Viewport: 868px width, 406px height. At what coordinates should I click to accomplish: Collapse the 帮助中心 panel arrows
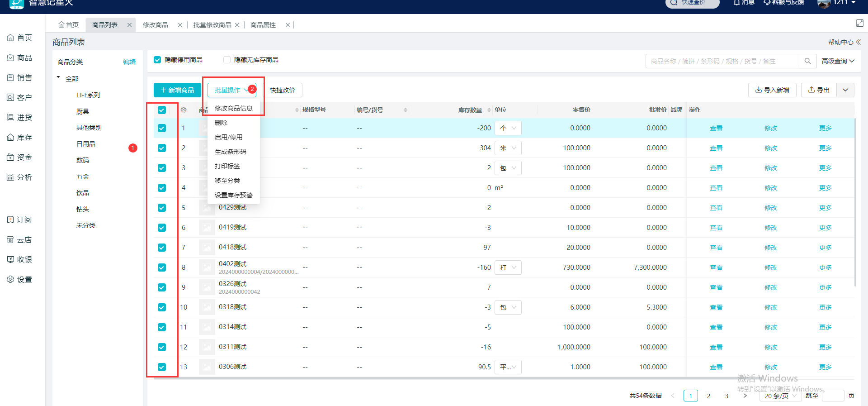coord(858,42)
